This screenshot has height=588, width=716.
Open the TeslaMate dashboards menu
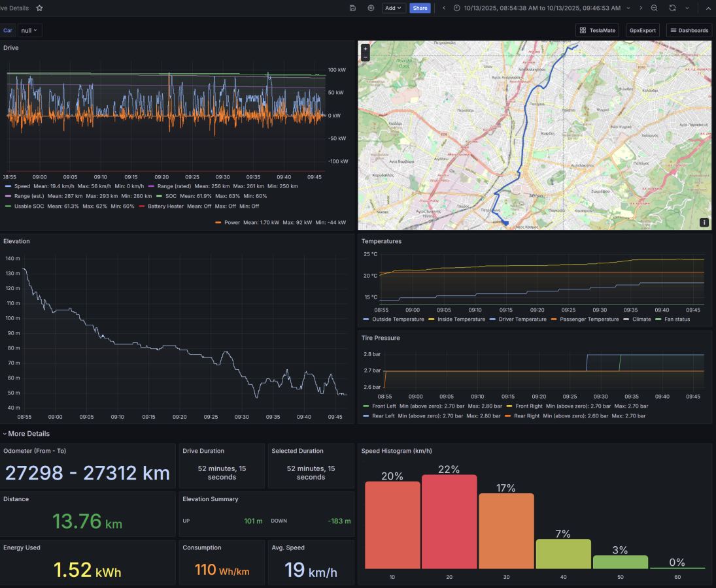pyautogui.click(x=598, y=30)
